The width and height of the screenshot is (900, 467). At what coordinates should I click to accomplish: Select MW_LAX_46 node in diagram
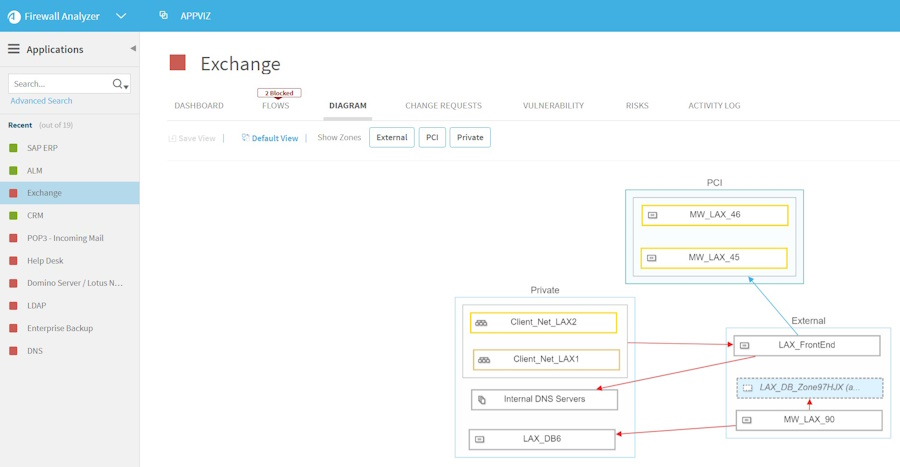click(715, 215)
